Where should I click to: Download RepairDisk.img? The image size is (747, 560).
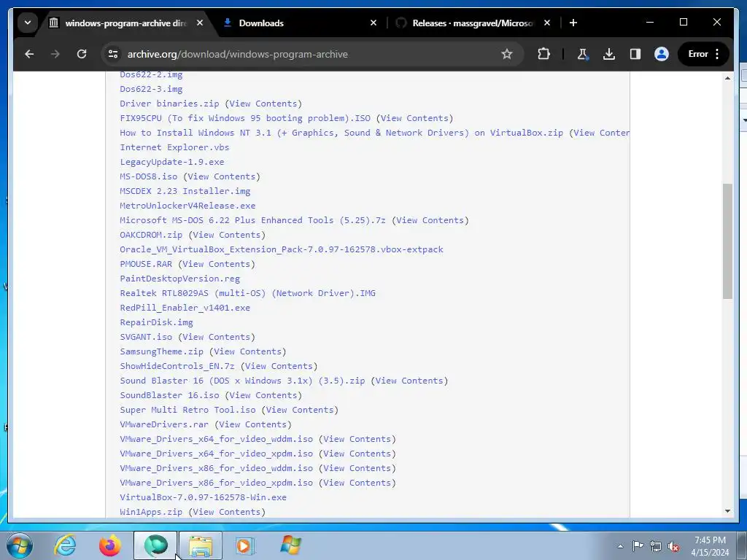156,322
